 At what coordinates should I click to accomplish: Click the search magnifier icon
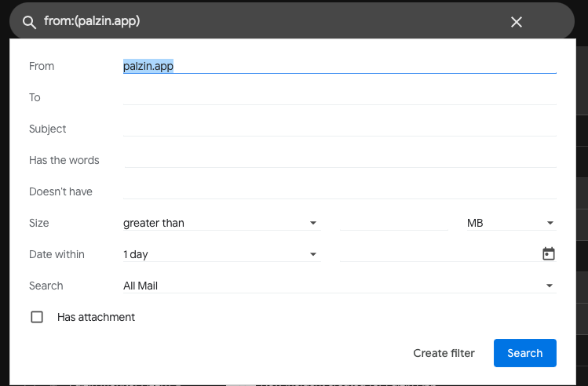tap(29, 22)
